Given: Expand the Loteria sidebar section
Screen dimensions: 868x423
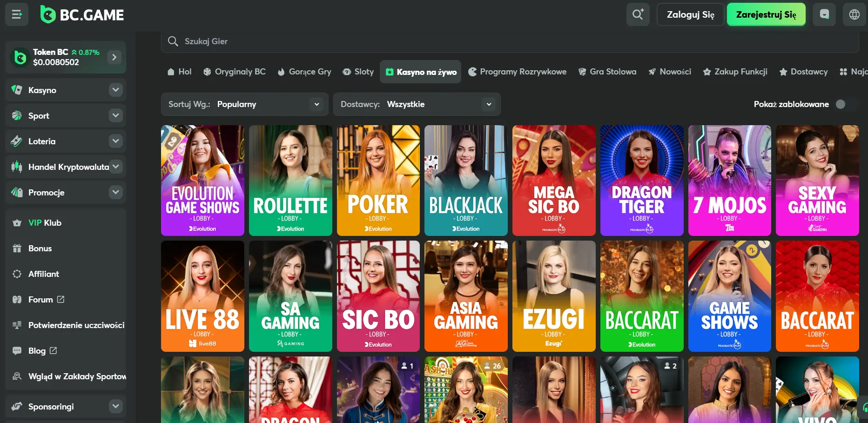Looking at the screenshot, I should tap(116, 141).
